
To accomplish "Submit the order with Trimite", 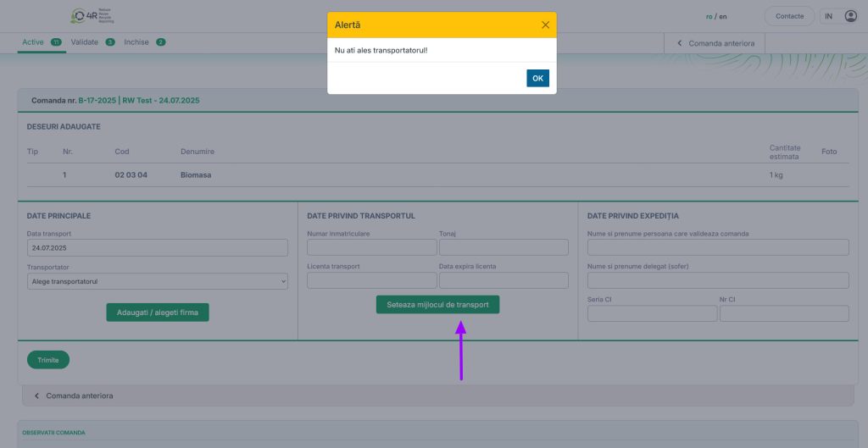I will tap(48, 360).
